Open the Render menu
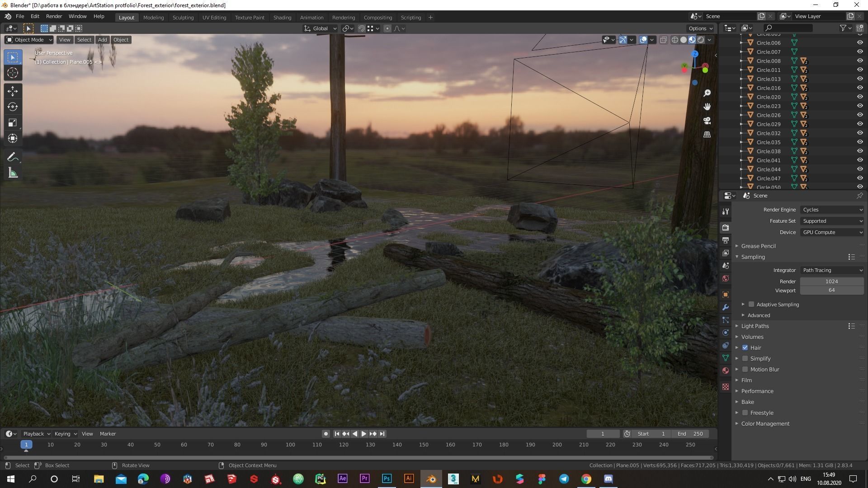 coord(54,16)
